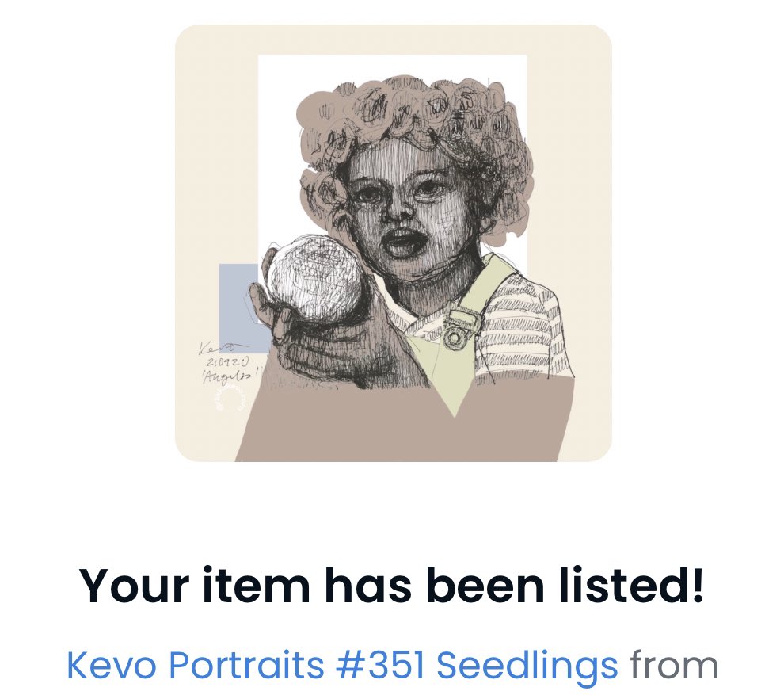Click '#351' in the item title link
Screen dimensions: 784x695
381,666
